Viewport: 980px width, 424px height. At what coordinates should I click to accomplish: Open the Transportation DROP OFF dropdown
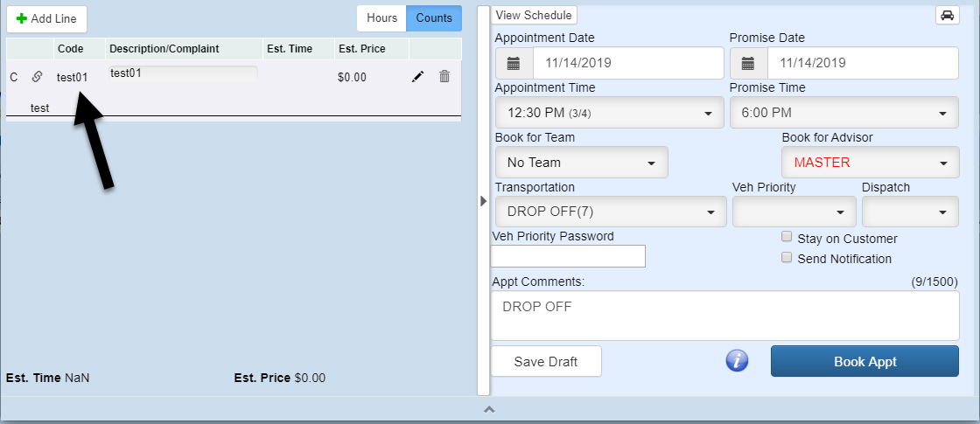point(610,212)
